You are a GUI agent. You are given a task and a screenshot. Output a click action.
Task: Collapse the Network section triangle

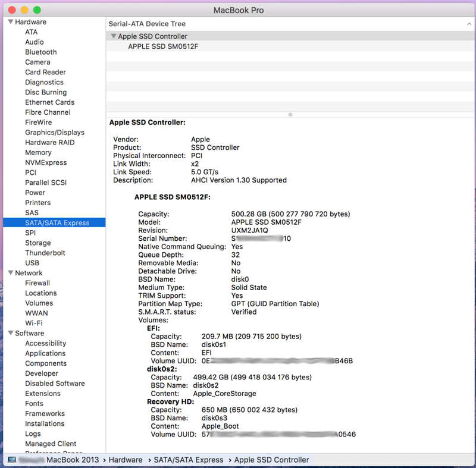pos(11,273)
